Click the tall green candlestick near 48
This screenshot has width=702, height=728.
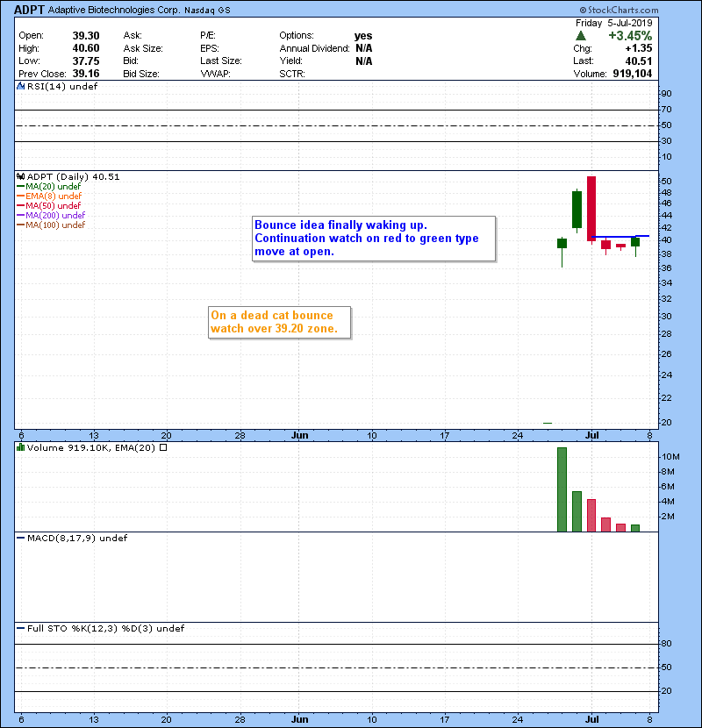[x=577, y=210]
